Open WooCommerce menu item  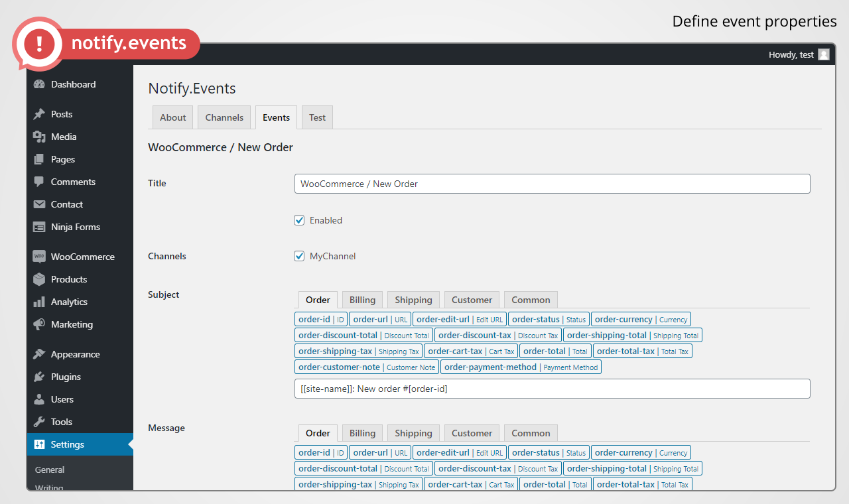[x=80, y=257]
